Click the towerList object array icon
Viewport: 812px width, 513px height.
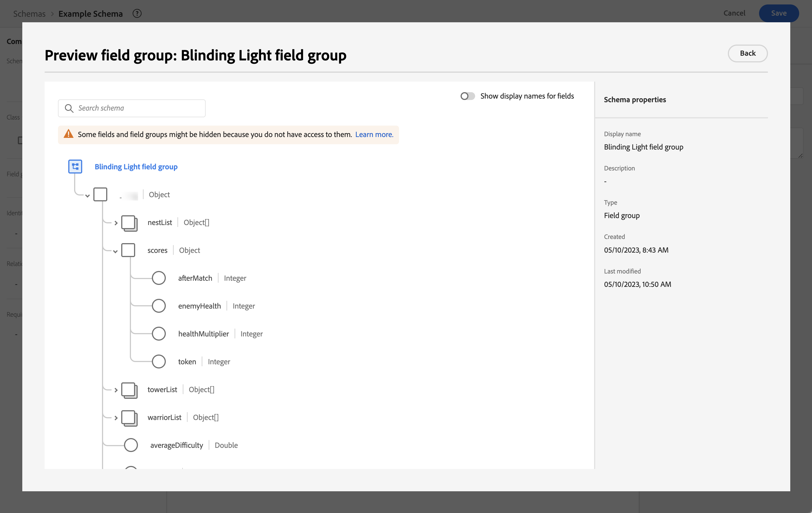[129, 390]
